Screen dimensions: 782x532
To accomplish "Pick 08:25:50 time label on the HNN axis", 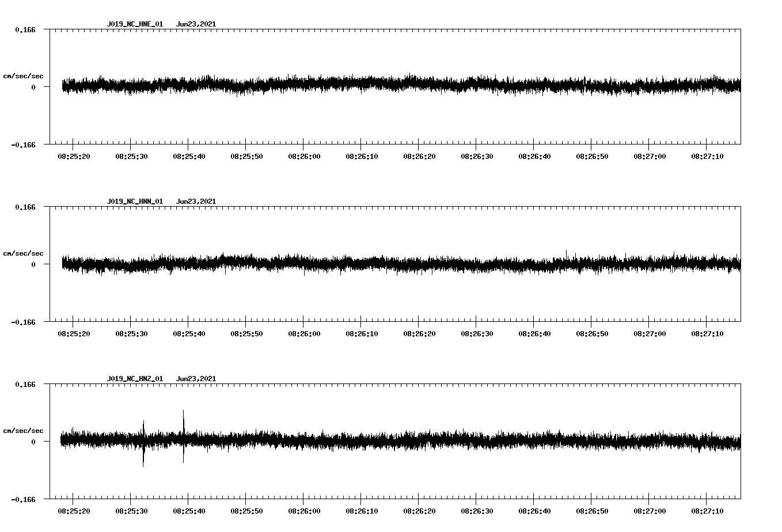I will pos(246,334).
